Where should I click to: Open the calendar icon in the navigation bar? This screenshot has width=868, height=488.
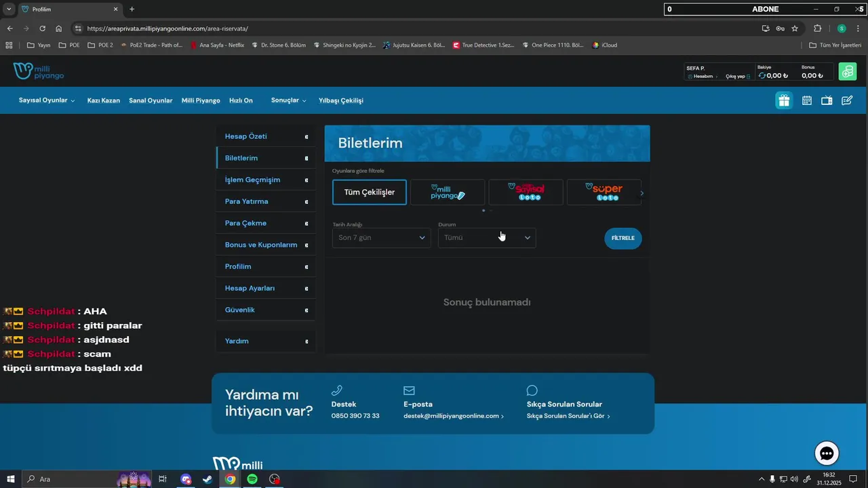coord(807,100)
